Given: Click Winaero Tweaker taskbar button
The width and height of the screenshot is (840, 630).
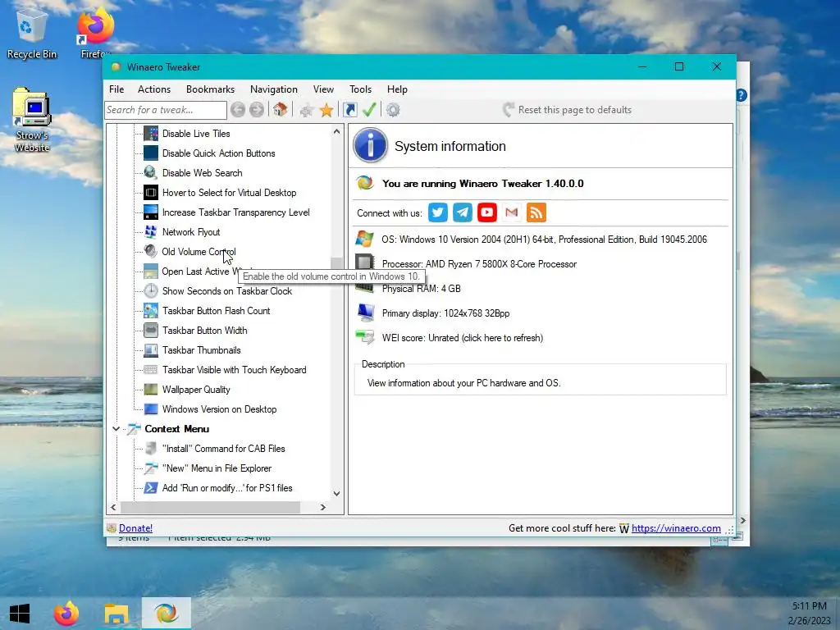Looking at the screenshot, I should tap(166, 614).
